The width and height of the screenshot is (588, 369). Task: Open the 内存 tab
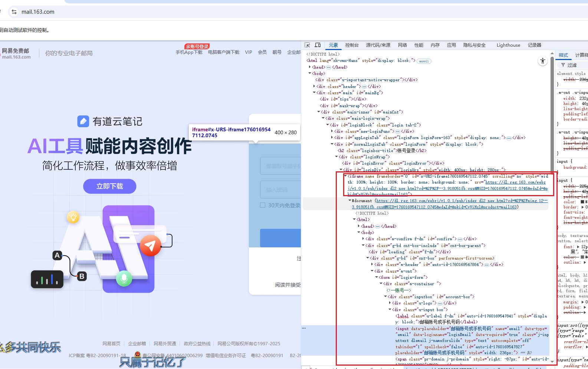click(x=435, y=45)
